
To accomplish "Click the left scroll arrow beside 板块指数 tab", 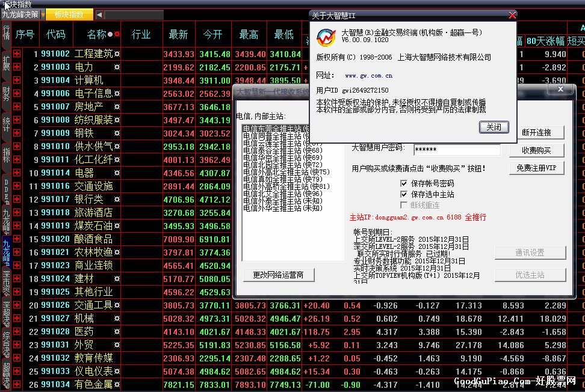I will (99, 15).
